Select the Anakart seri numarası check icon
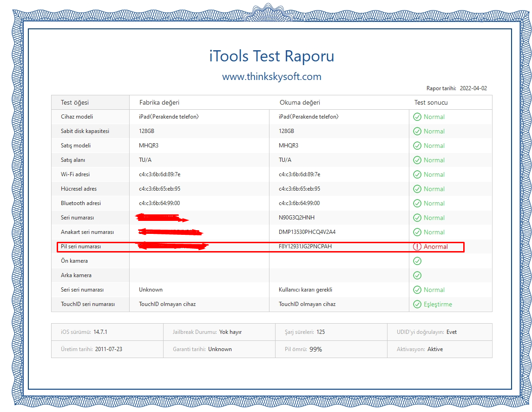This screenshot has height=412, width=532. (x=417, y=233)
